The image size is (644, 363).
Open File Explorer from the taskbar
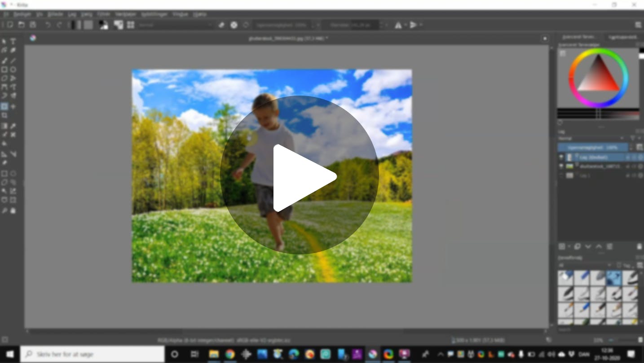tap(214, 354)
